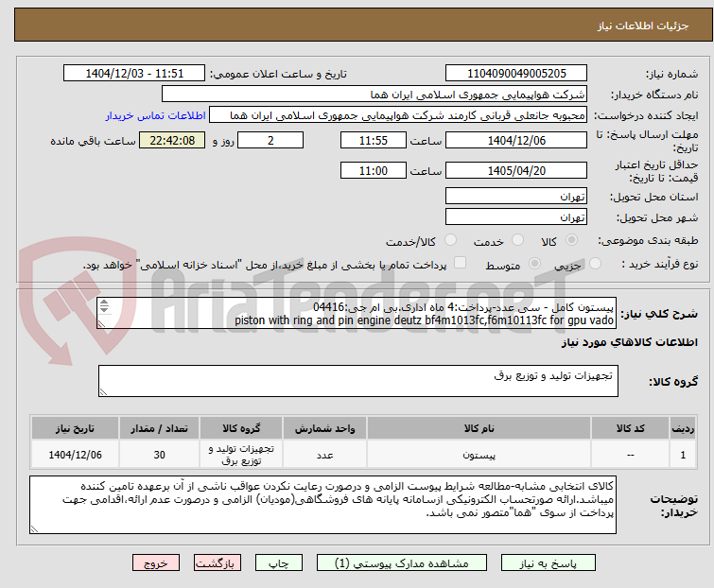Viewport: 714px width, 588px height.
Task: Click the چاپ print button
Action: point(278,563)
